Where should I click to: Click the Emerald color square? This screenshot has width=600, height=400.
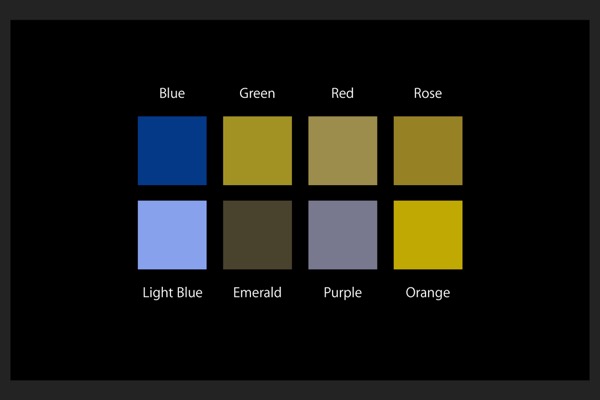(258, 235)
